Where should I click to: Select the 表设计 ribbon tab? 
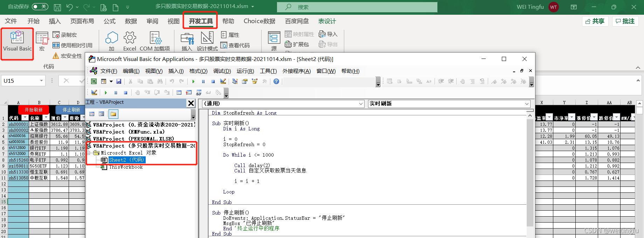point(327,21)
